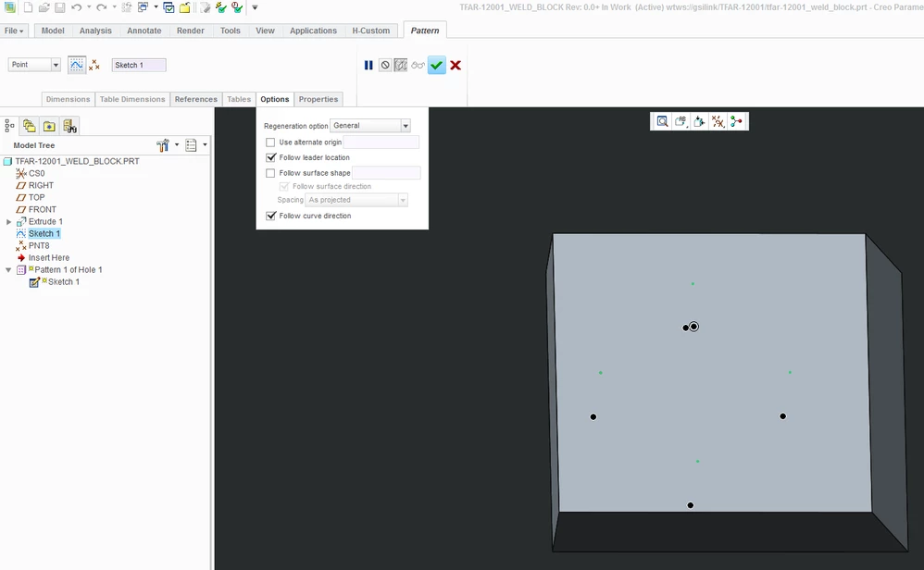Screen dimensions: 924x570
Task: Click the zoom refit icon in graphics toolbar
Action: tap(662, 121)
